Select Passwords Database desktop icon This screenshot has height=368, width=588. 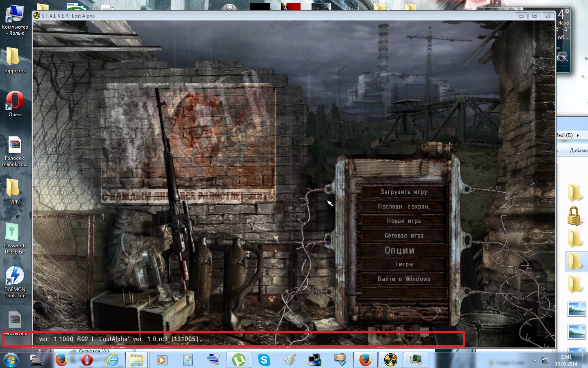(x=15, y=238)
